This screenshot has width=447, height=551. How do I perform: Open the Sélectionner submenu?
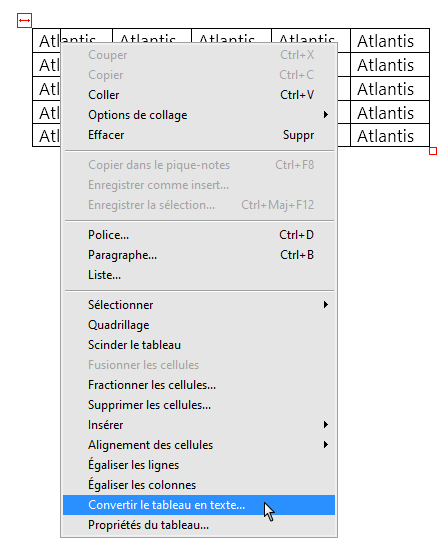click(x=199, y=305)
